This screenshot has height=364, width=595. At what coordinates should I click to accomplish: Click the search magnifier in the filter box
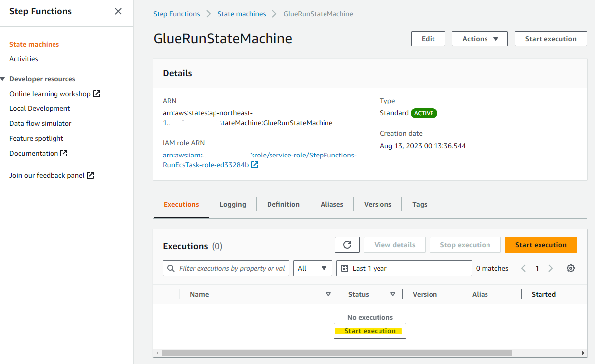point(171,268)
